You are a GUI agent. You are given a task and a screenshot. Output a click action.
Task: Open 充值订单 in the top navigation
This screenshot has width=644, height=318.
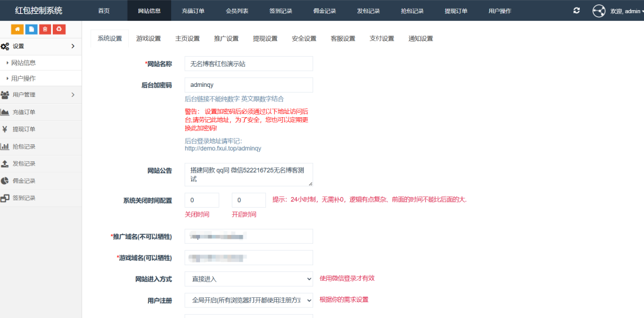[193, 11]
